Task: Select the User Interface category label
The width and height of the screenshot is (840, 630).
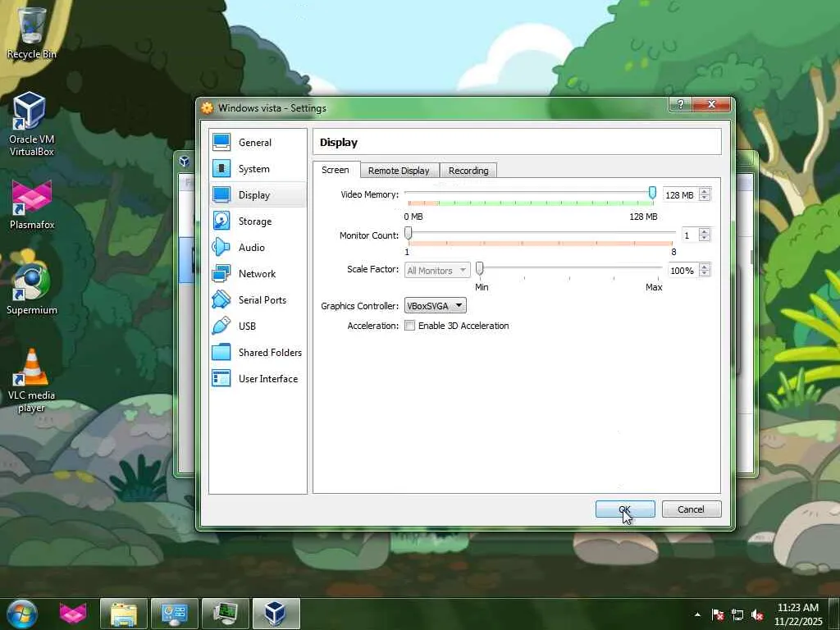Action: [x=268, y=379]
